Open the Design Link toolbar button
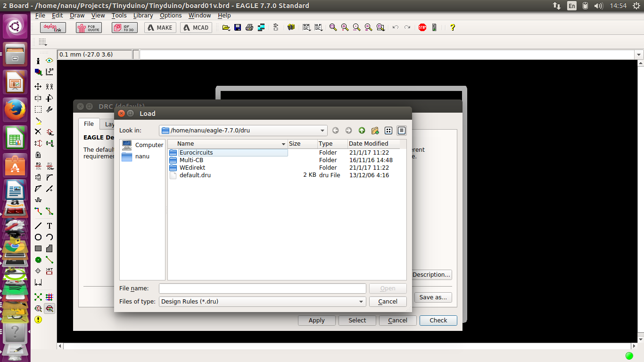Screen dimensions: 644x362 click(x=53, y=27)
